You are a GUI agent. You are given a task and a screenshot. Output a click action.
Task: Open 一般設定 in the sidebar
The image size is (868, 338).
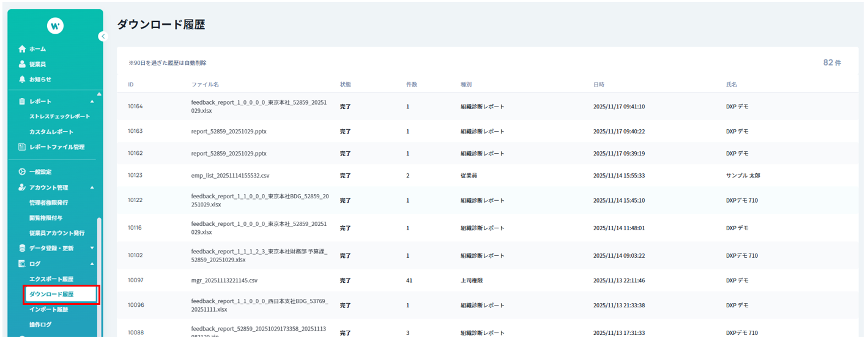pyautogui.click(x=40, y=172)
